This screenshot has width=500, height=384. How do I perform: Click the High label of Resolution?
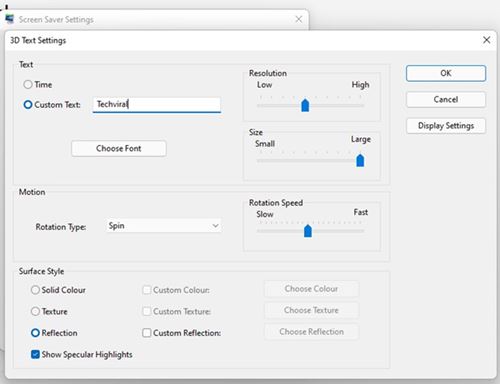360,85
